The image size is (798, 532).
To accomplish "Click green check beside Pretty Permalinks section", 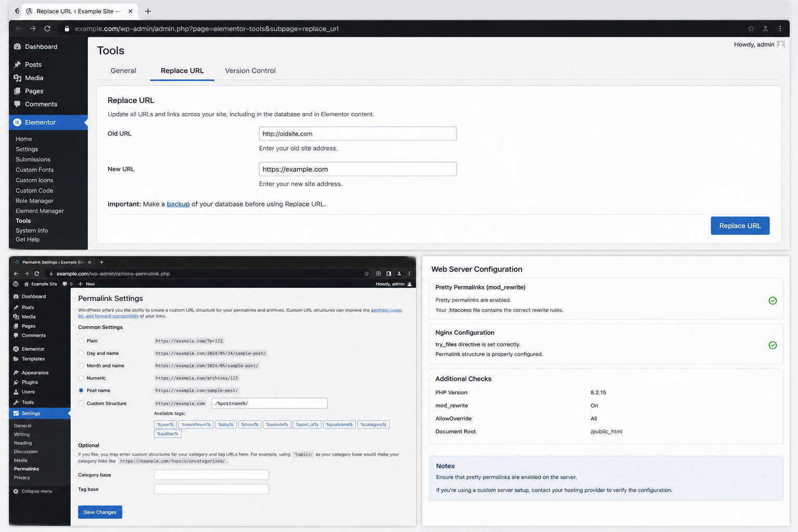I will pos(773,301).
